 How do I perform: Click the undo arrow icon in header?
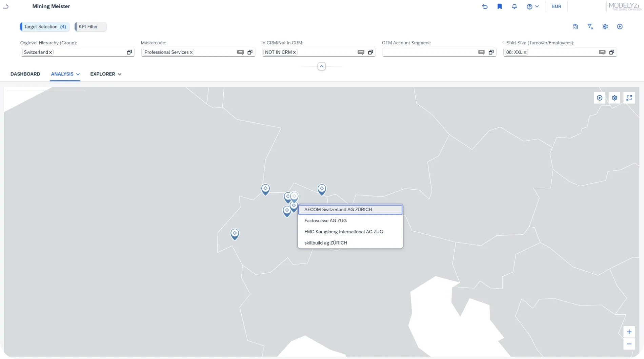tap(485, 6)
